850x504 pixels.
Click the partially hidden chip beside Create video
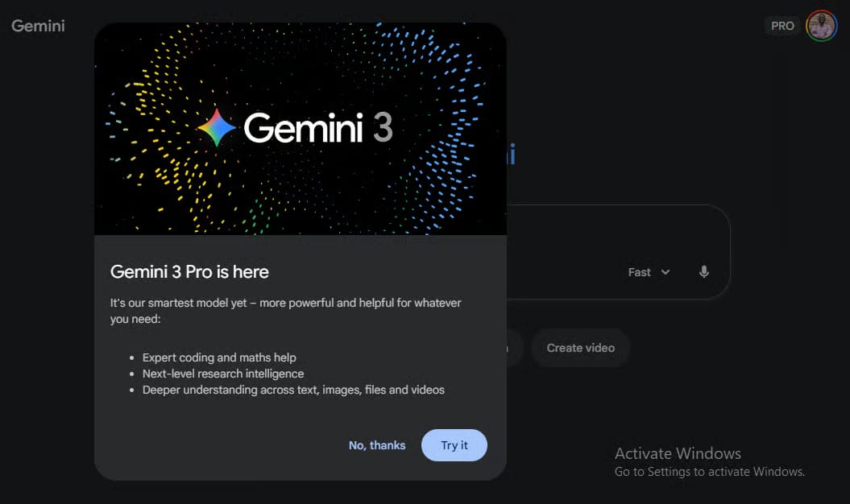click(x=515, y=348)
